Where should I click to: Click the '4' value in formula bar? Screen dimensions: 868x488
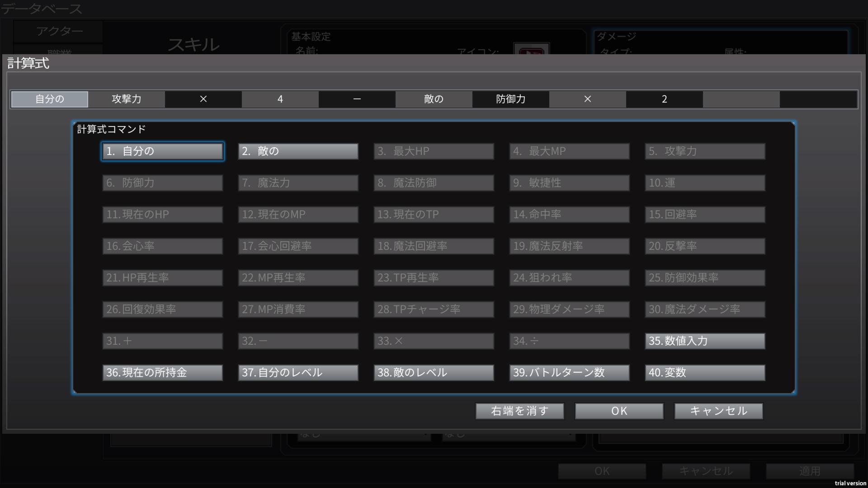(280, 99)
